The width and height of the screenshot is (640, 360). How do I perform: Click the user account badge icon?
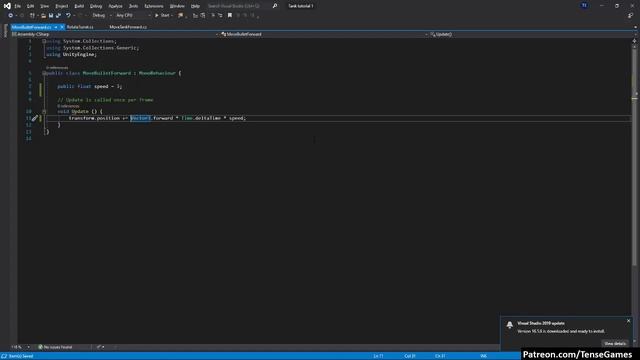coord(584,6)
